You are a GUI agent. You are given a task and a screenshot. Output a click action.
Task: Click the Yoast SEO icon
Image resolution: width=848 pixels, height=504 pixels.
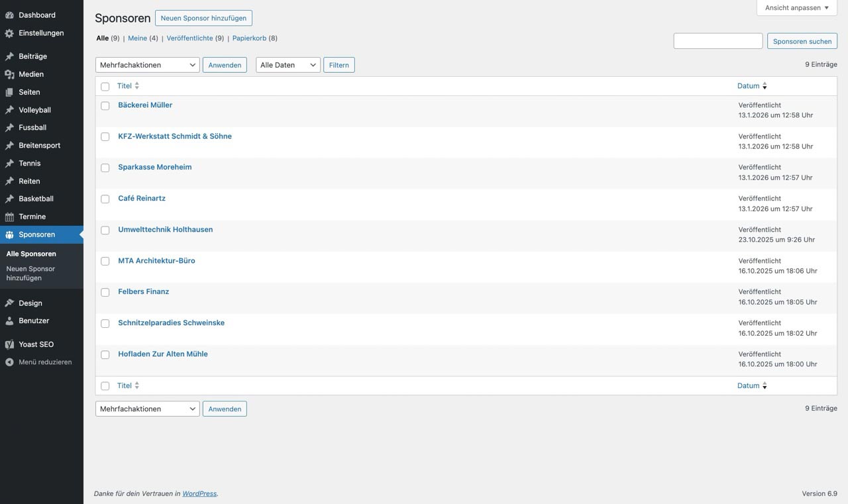[x=9, y=344]
